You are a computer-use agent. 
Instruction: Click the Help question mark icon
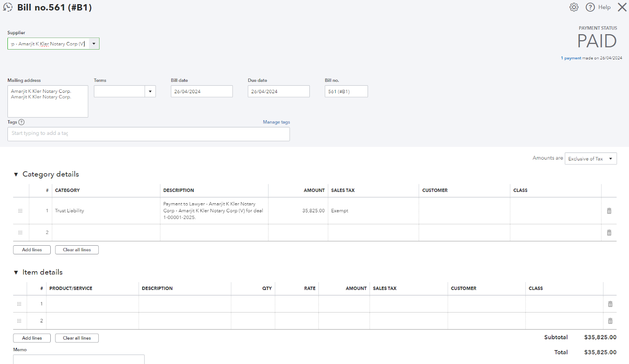(590, 7)
